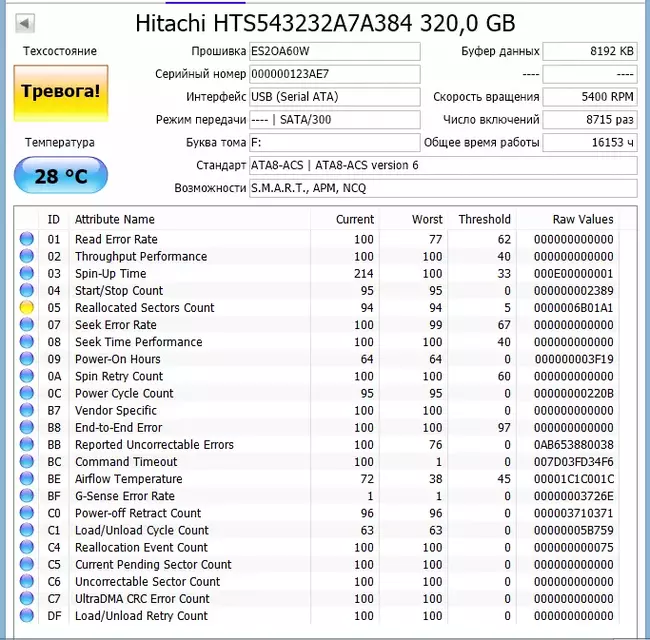Click the blue status icon for Spin Retry Count

27,376
